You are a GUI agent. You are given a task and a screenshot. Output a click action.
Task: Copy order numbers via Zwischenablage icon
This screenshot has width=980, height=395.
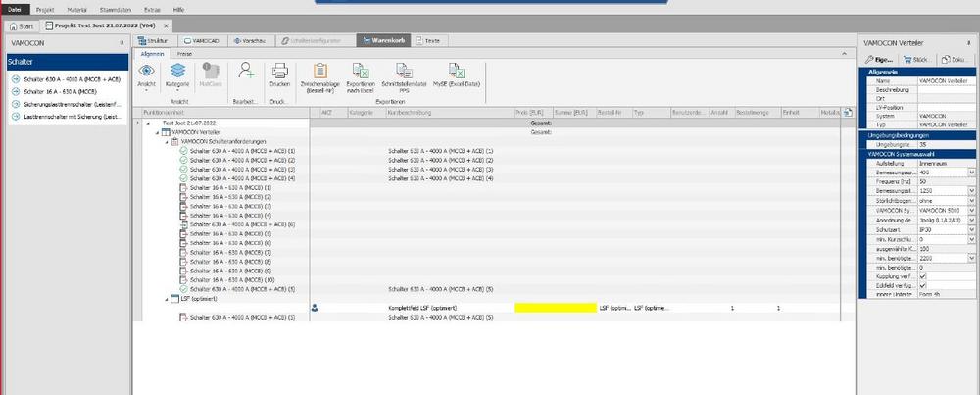pos(320,71)
